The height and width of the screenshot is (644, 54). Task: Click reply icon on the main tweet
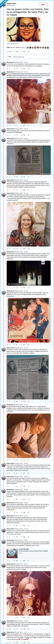click(7, 52)
